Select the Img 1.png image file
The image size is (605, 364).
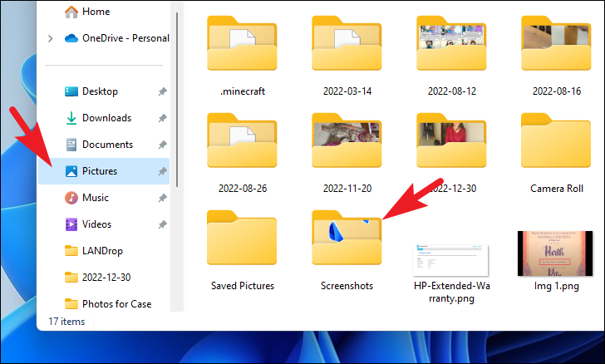click(556, 253)
